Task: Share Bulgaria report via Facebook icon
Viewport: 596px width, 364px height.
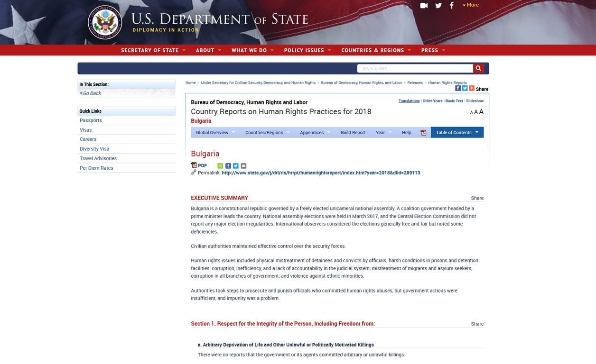Action: (x=228, y=166)
